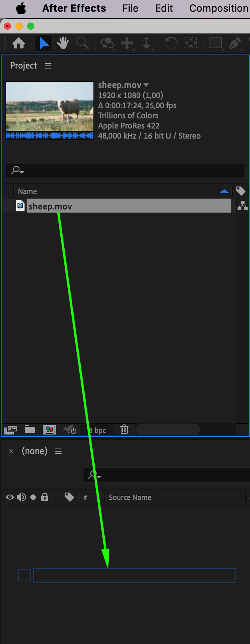Select the Pen tool
Screen dimensions: 250x644
click(235, 43)
